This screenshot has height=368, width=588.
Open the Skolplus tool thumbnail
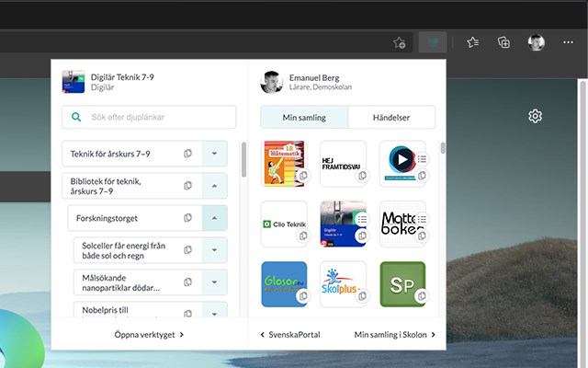[x=343, y=284]
